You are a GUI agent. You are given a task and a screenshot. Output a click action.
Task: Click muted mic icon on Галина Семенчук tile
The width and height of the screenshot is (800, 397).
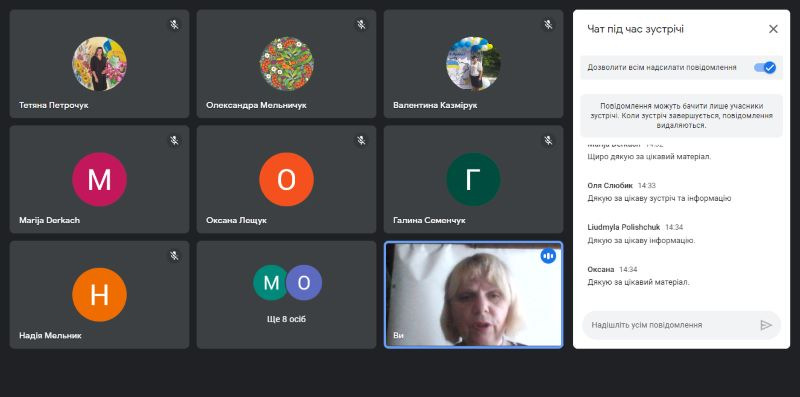[548, 140]
